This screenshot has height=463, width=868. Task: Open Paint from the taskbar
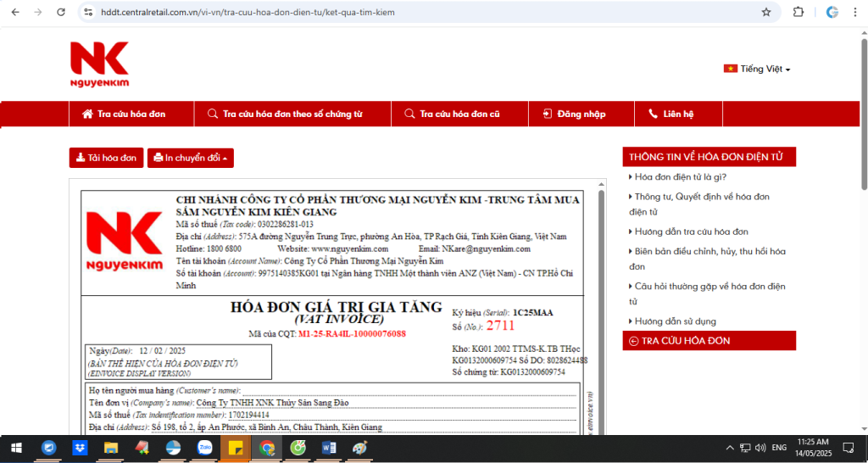click(359, 448)
